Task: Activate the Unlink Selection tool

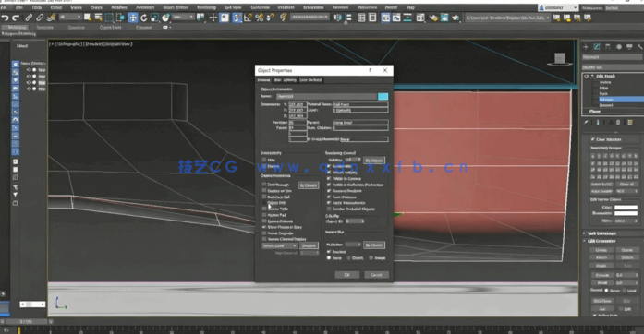Action: tap(40, 18)
